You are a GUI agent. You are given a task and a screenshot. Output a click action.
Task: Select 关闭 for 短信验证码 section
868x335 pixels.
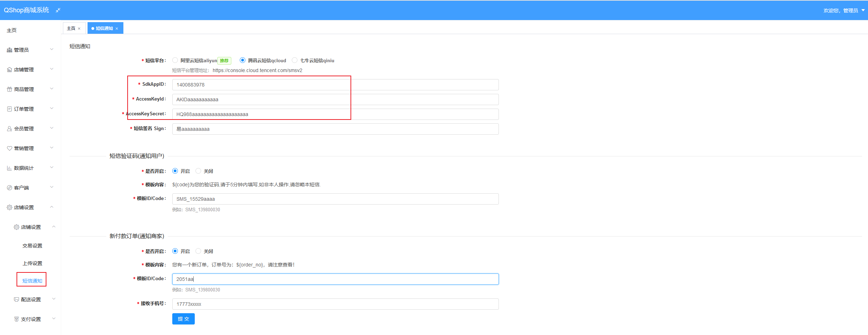coord(198,171)
